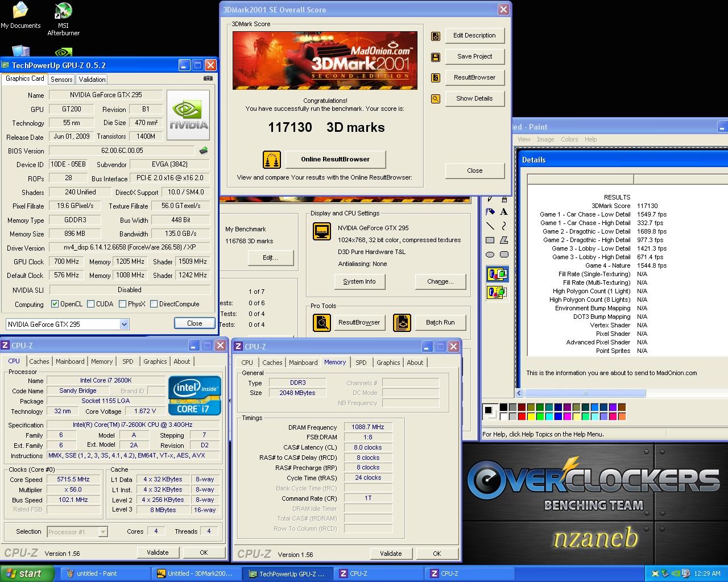Click the Show Details magnifier icon
728x582 pixels.
[x=436, y=99]
